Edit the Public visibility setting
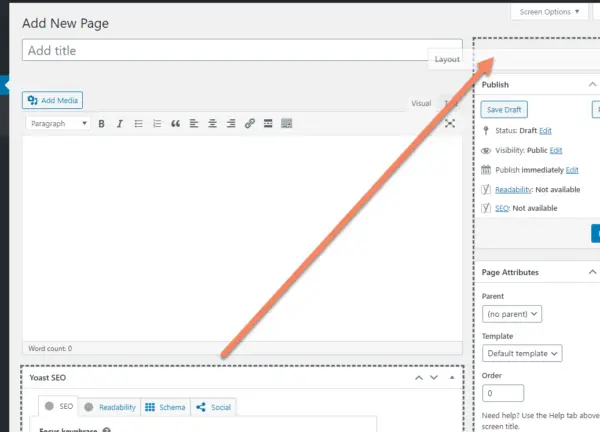 pos(556,150)
